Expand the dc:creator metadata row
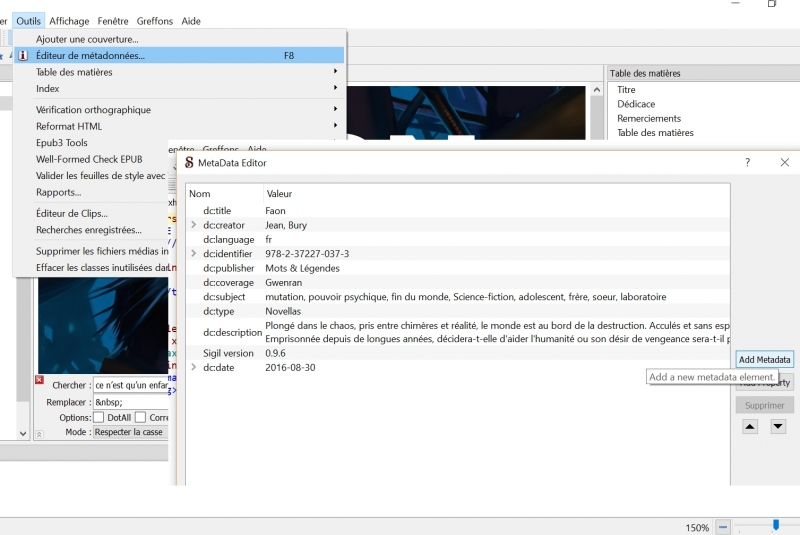The width and height of the screenshot is (800, 535). click(x=193, y=225)
